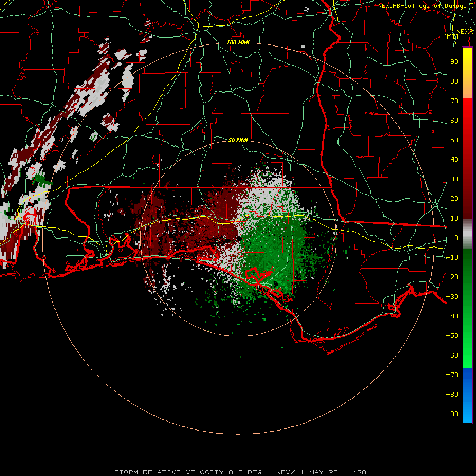
Task: Click the -30 value on velocity scale
Action: (x=452, y=297)
